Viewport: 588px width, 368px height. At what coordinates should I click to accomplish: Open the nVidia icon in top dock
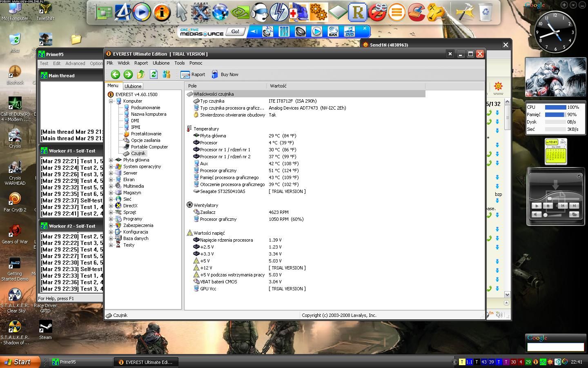(240, 12)
